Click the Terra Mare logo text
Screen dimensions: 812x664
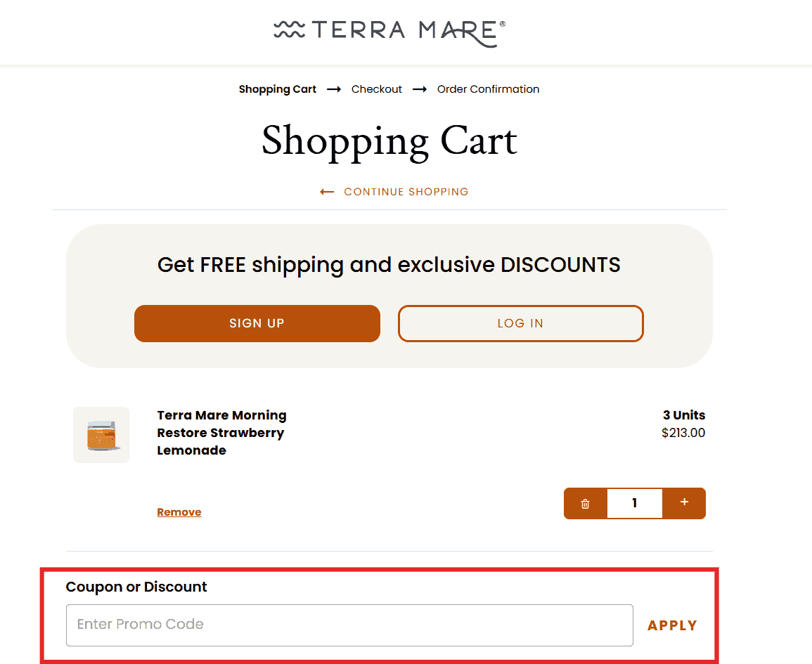[407, 30]
